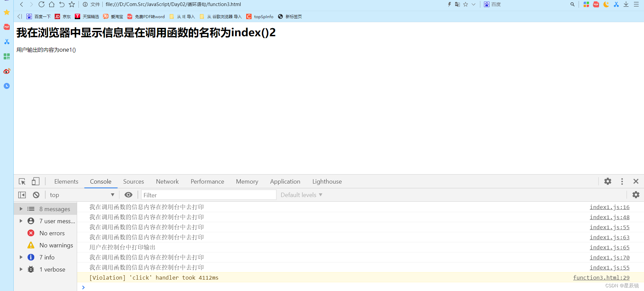Open the 从 IE 导入 bookmark folder
The width and height of the screenshot is (644, 291).
(182, 16)
